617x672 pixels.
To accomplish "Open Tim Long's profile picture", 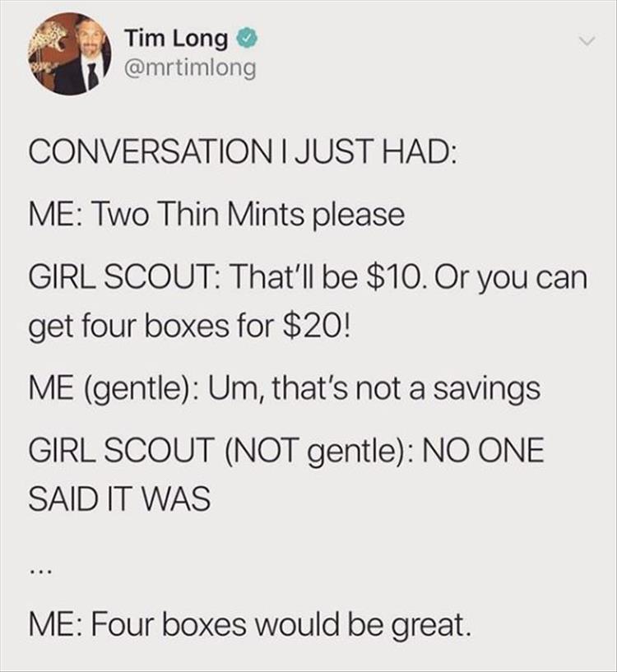I will tap(70, 54).
